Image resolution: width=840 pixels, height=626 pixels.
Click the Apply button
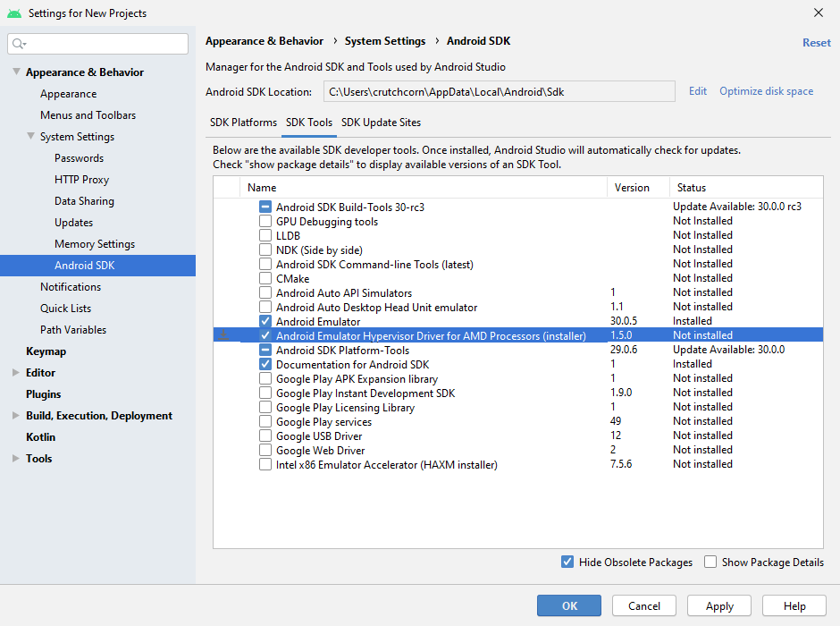click(x=719, y=605)
